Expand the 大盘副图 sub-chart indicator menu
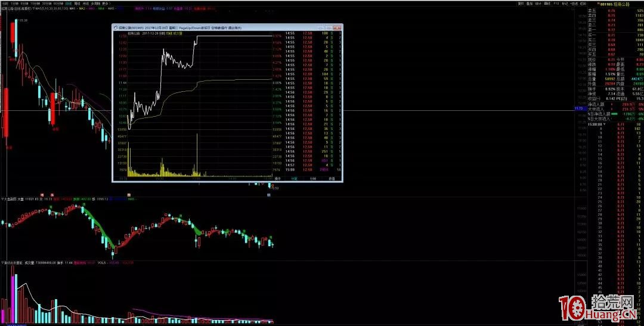 click(x=2, y=198)
